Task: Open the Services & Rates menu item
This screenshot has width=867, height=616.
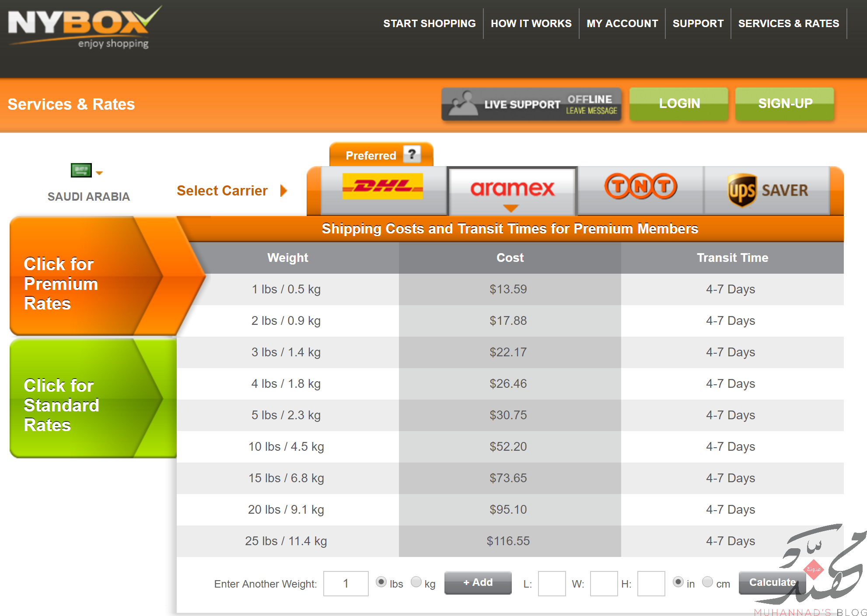Action: 789,24
